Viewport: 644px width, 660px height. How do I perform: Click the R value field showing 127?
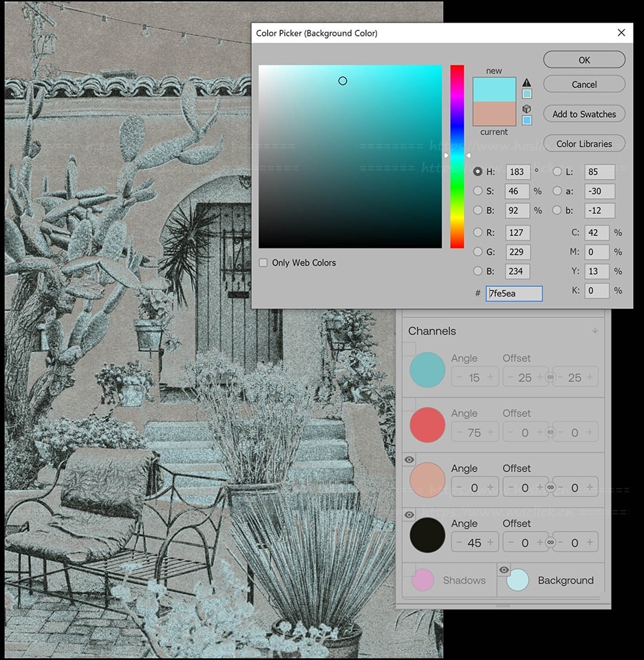click(x=517, y=233)
